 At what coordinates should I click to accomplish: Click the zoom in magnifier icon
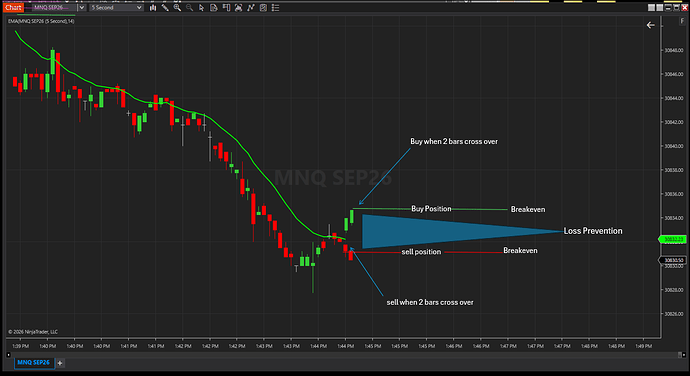click(x=177, y=7)
